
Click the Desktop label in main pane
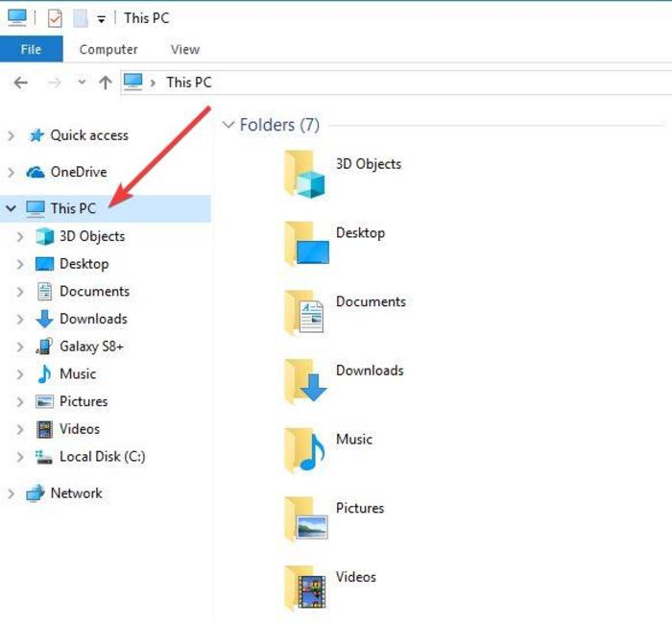coord(360,233)
